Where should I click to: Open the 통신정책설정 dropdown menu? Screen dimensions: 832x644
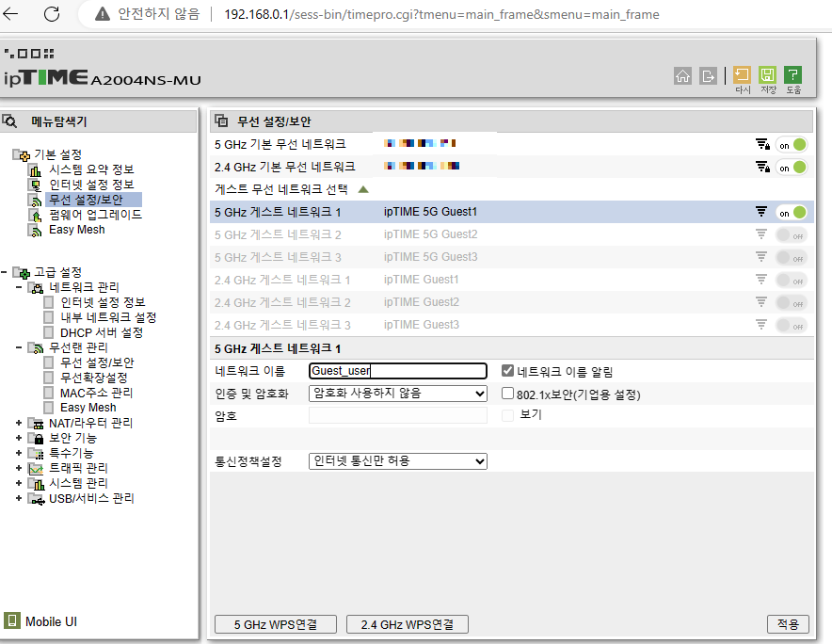click(396, 460)
